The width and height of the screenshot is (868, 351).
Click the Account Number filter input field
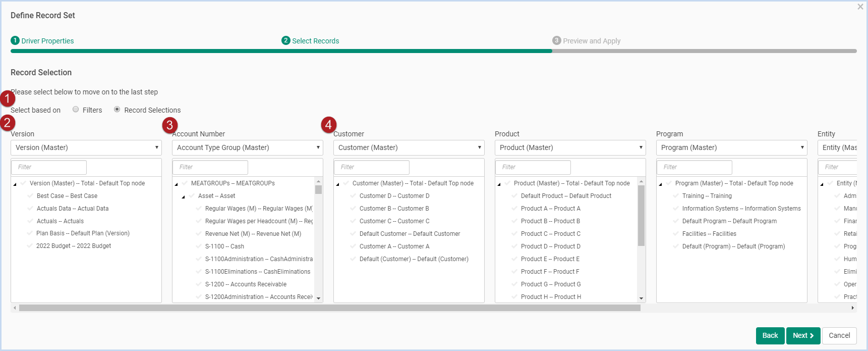tap(211, 167)
